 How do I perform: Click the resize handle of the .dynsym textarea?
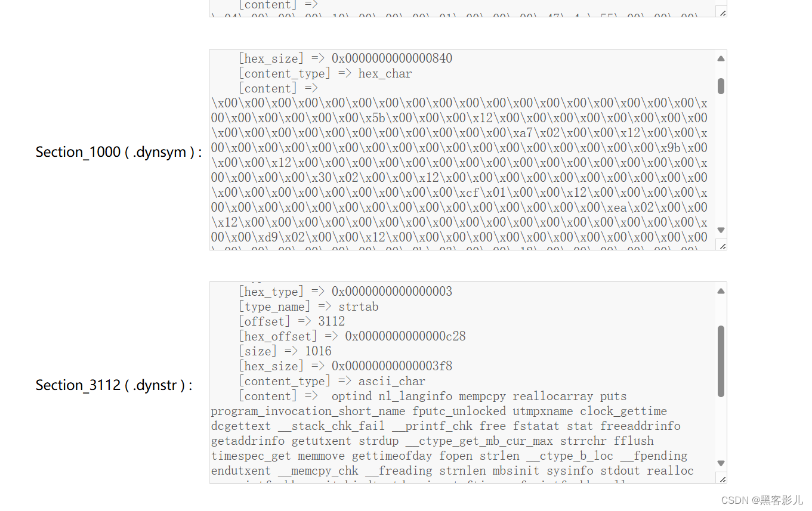pos(722,245)
